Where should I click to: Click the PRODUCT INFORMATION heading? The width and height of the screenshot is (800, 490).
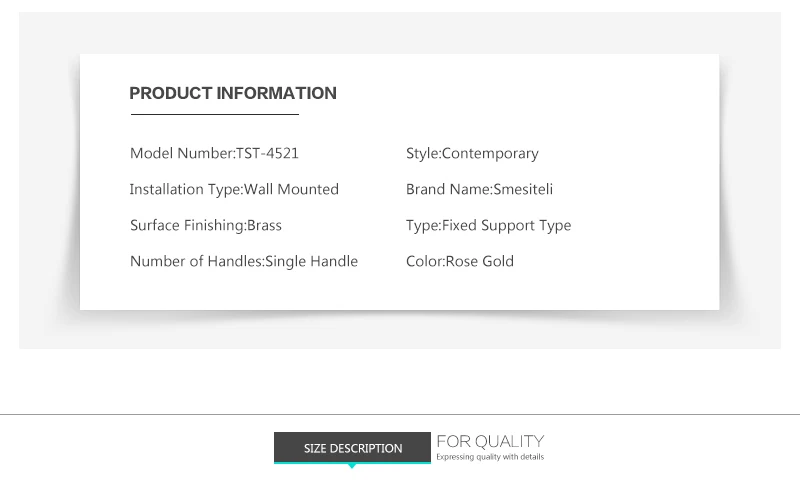tap(233, 93)
